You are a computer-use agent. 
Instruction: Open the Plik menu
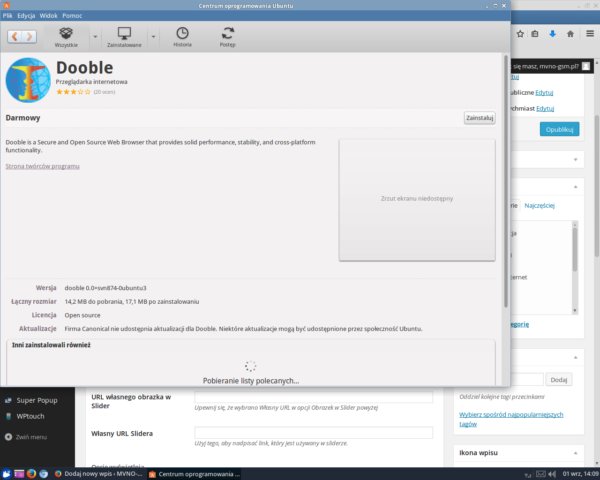7,16
